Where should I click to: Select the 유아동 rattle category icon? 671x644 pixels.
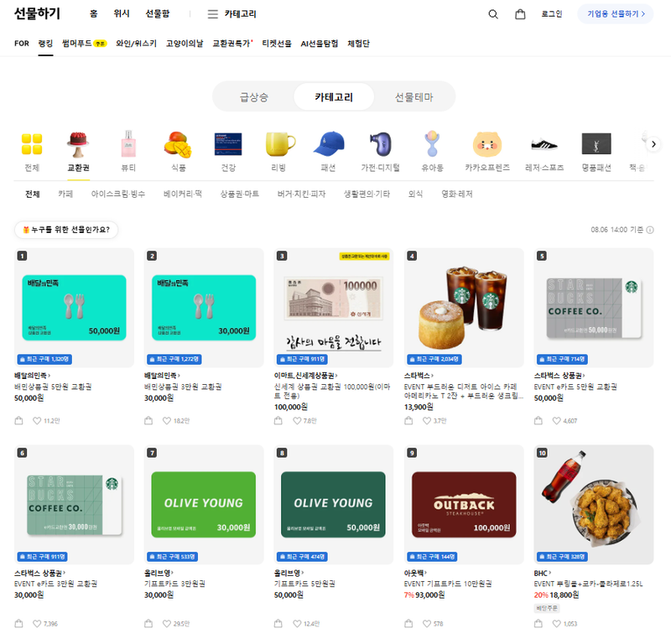pos(432,143)
